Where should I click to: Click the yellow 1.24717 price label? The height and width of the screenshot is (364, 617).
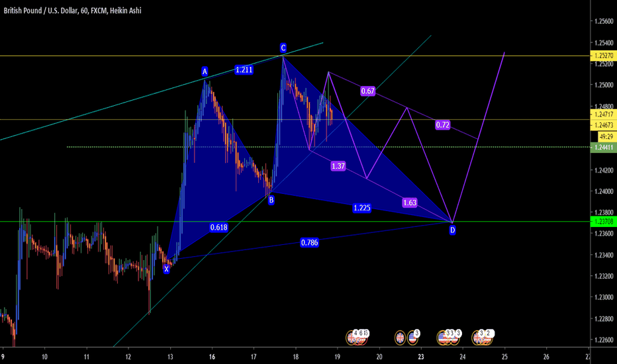pos(603,114)
